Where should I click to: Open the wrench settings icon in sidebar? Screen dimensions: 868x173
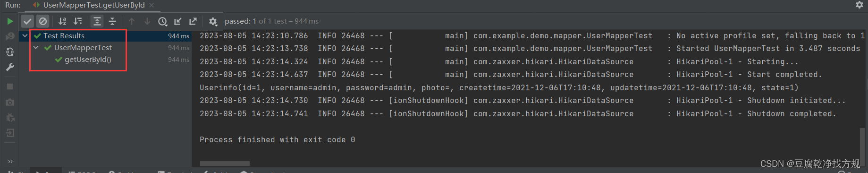pyautogui.click(x=10, y=67)
